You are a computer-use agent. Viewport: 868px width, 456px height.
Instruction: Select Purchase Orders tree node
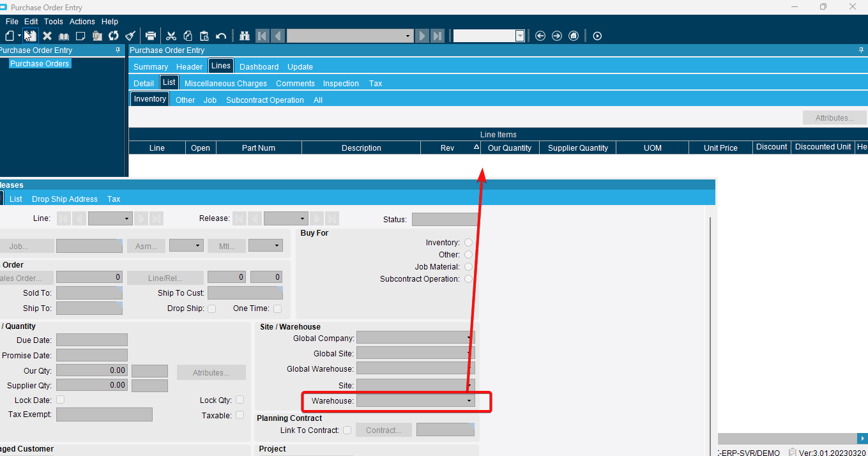point(40,63)
